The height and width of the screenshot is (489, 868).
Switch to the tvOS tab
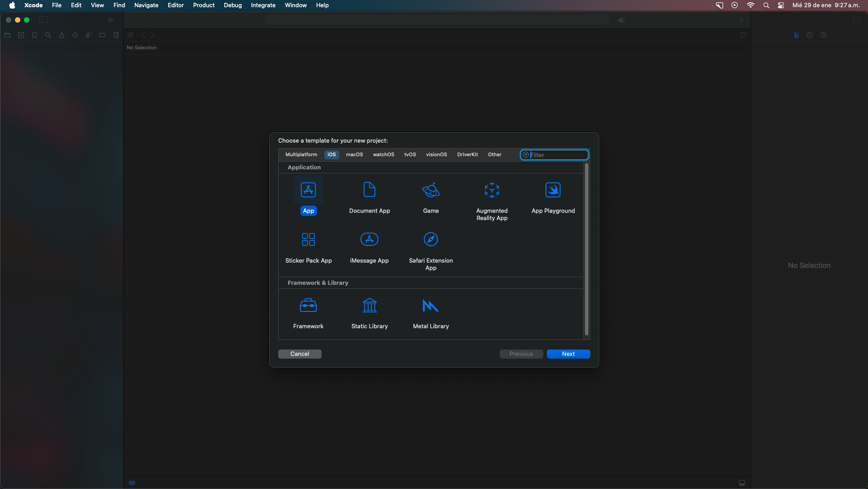(410, 155)
